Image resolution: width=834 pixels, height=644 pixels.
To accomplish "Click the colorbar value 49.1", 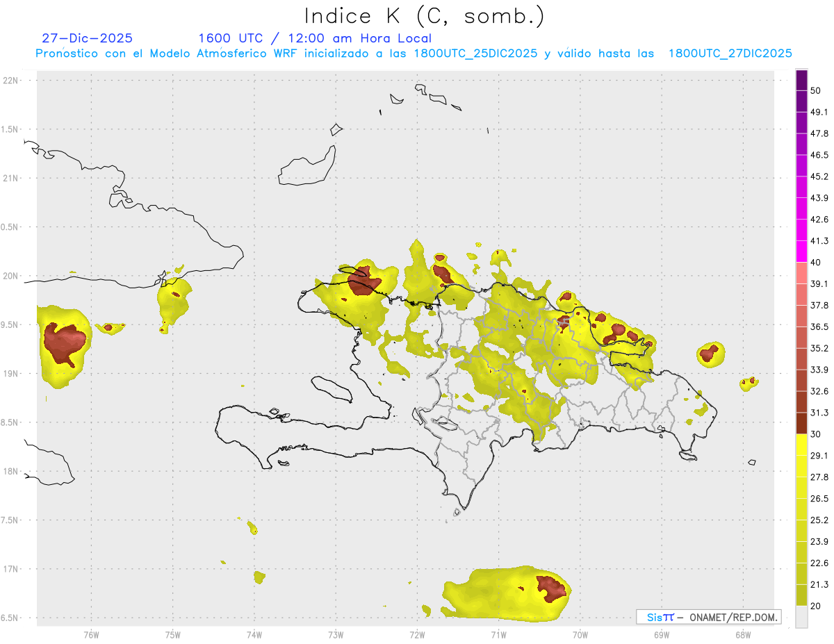I will tap(819, 112).
